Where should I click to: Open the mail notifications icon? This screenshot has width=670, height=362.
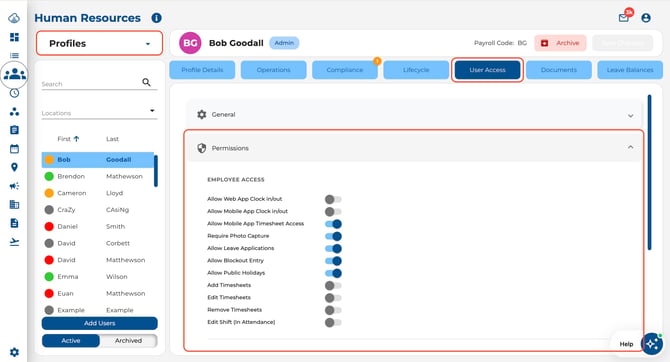click(624, 18)
